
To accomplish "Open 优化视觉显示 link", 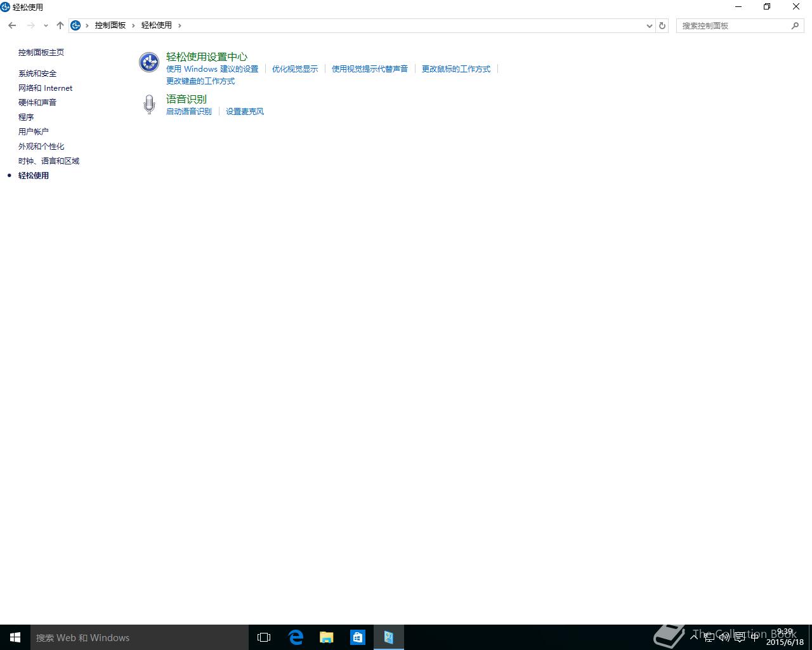I will point(295,69).
